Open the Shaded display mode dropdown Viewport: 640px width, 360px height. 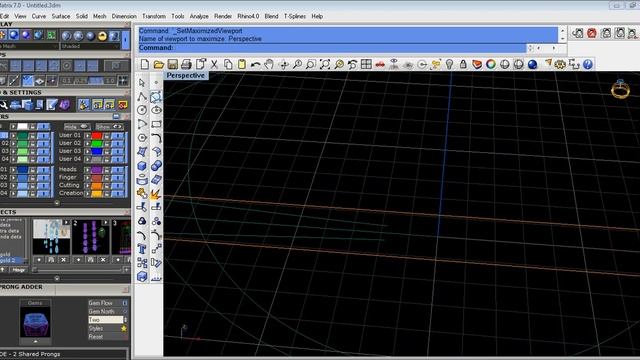[90, 47]
